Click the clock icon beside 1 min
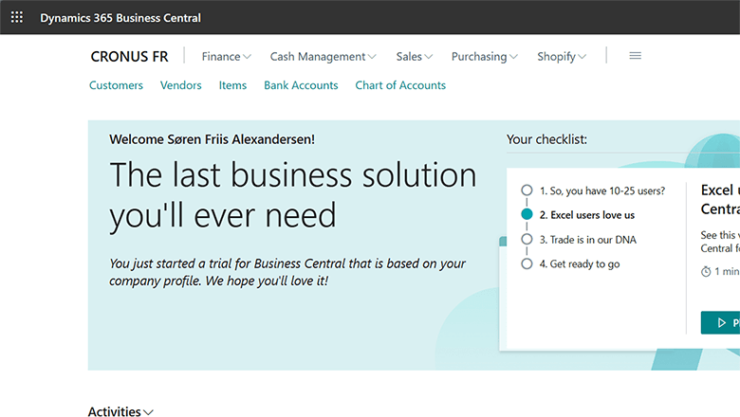The height and width of the screenshot is (417, 740). [x=706, y=271]
